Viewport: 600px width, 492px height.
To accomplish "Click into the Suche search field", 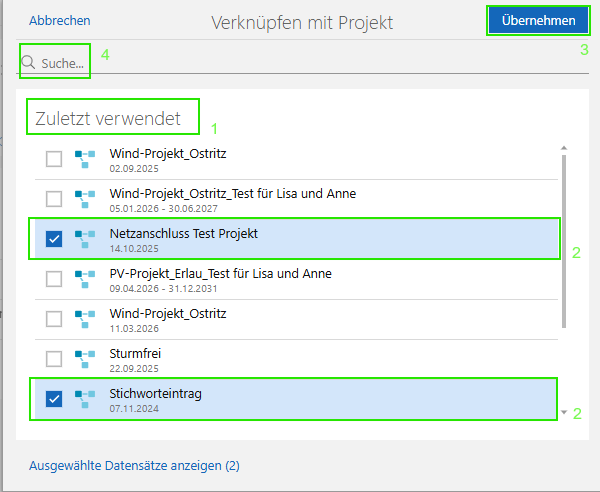I will (302, 62).
